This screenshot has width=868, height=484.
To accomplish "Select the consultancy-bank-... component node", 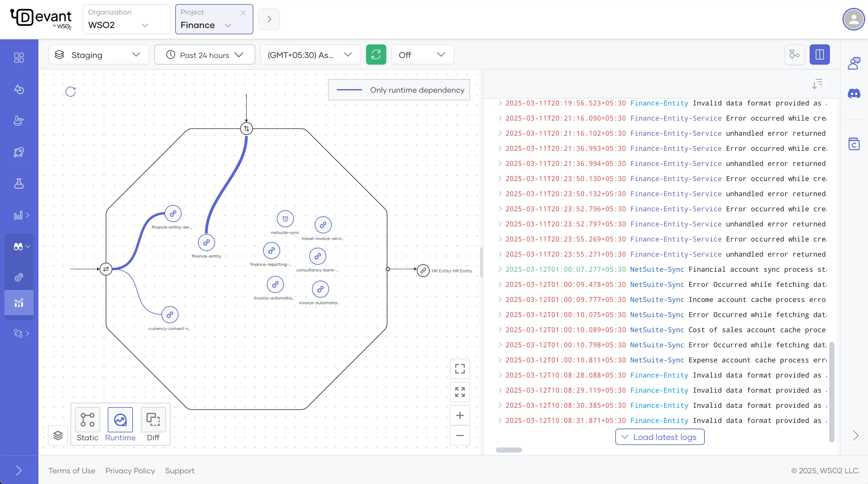I will pyautogui.click(x=317, y=256).
